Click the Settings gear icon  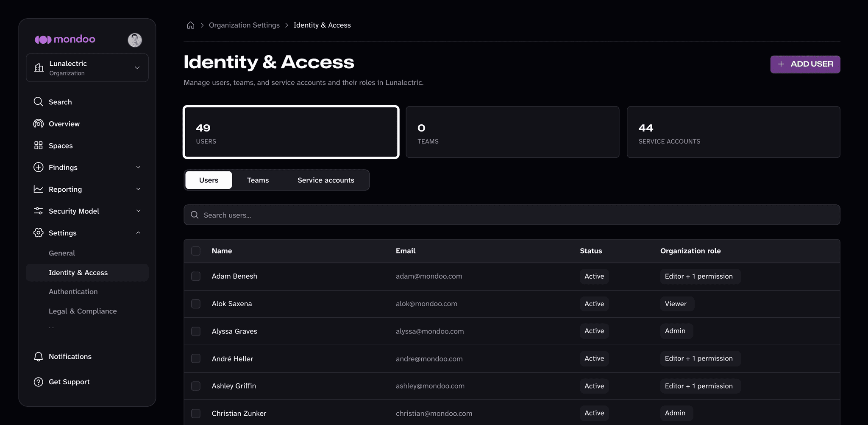(39, 232)
